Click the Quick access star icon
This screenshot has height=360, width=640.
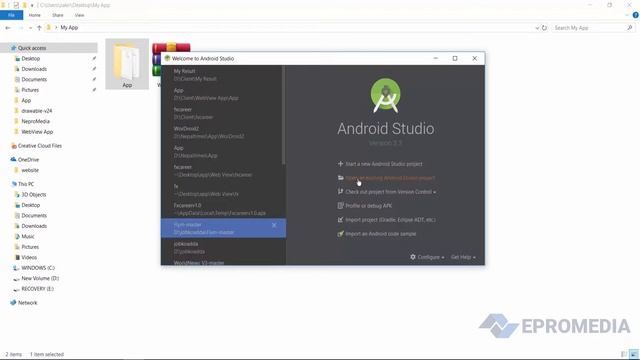click(x=13, y=48)
